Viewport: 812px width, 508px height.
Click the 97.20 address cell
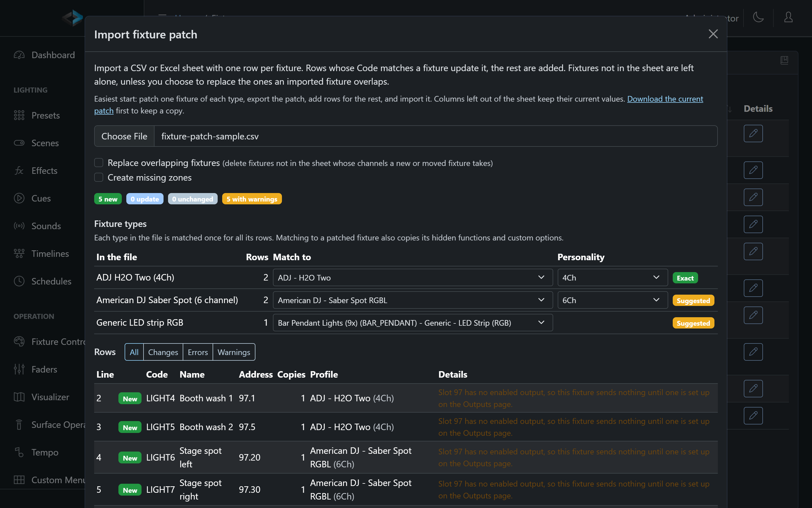(x=249, y=457)
